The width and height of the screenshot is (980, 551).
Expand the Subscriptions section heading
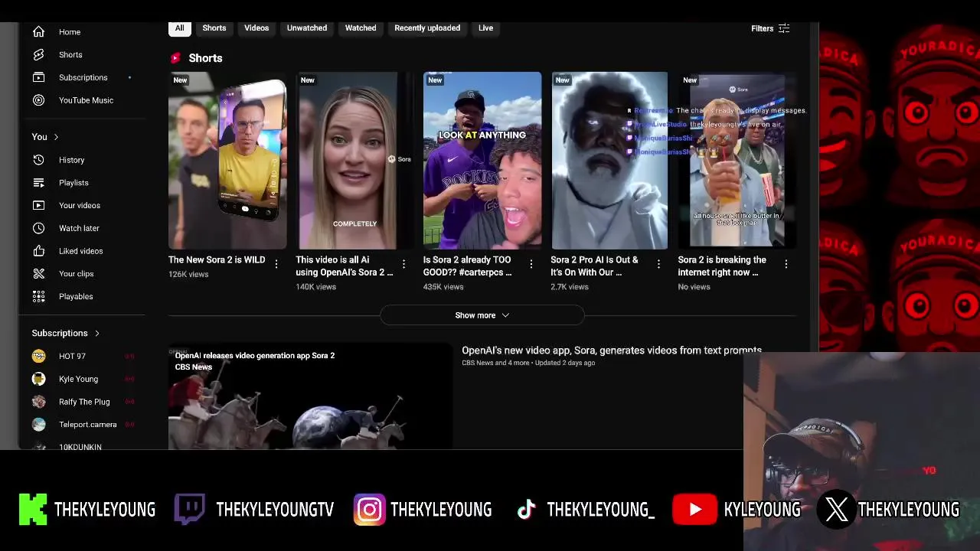pyautogui.click(x=66, y=334)
